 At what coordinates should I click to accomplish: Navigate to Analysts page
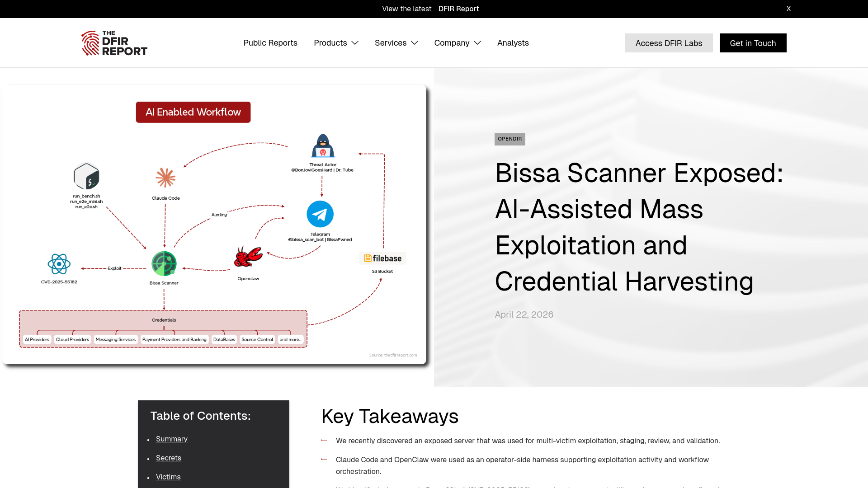(x=513, y=43)
